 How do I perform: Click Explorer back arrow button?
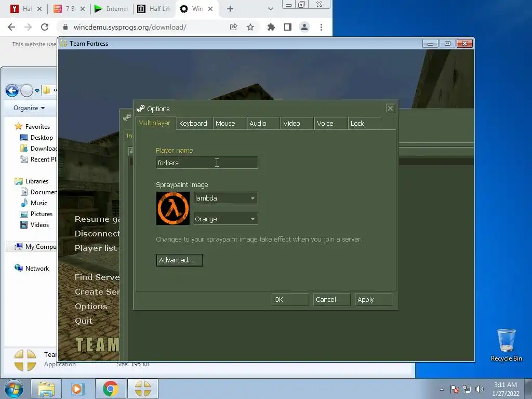coord(12,90)
